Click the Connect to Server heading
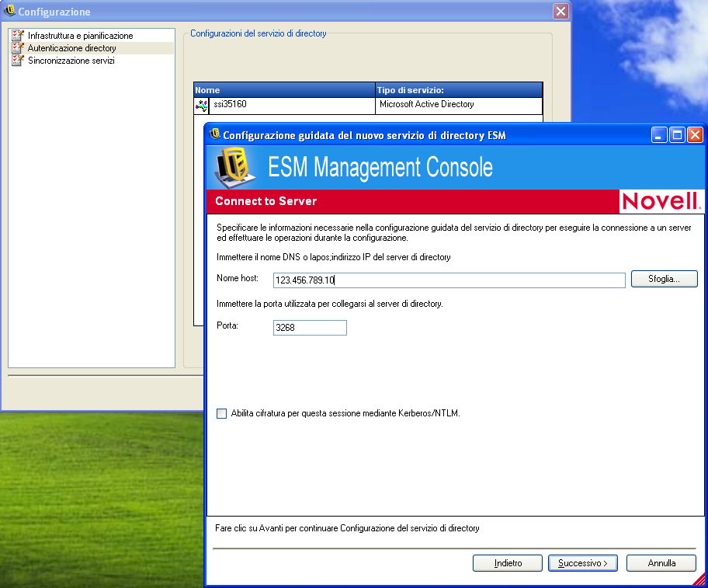Screen dimensions: 708x588 [x=266, y=201]
